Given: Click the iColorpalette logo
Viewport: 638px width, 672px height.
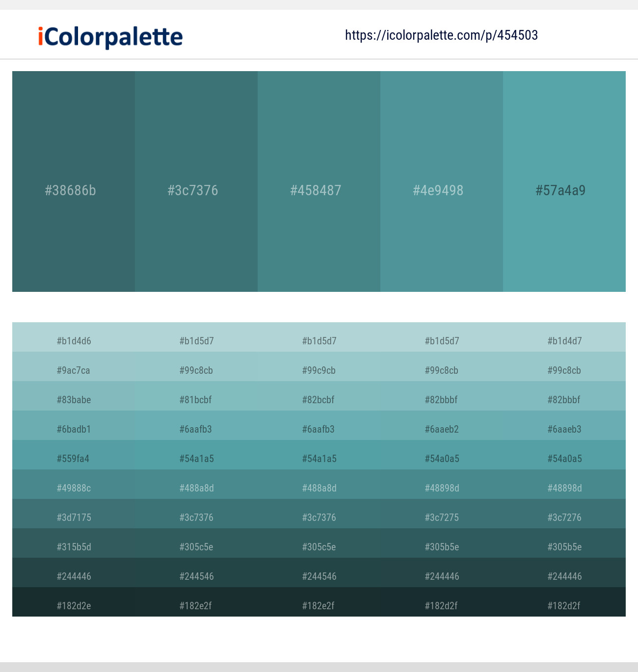Looking at the screenshot, I should click(x=110, y=37).
